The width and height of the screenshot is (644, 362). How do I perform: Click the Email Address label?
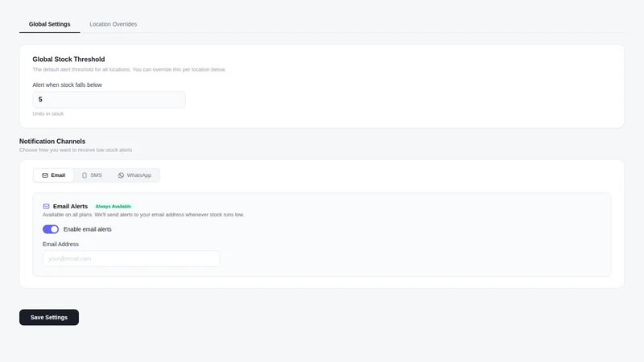(x=61, y=245)
